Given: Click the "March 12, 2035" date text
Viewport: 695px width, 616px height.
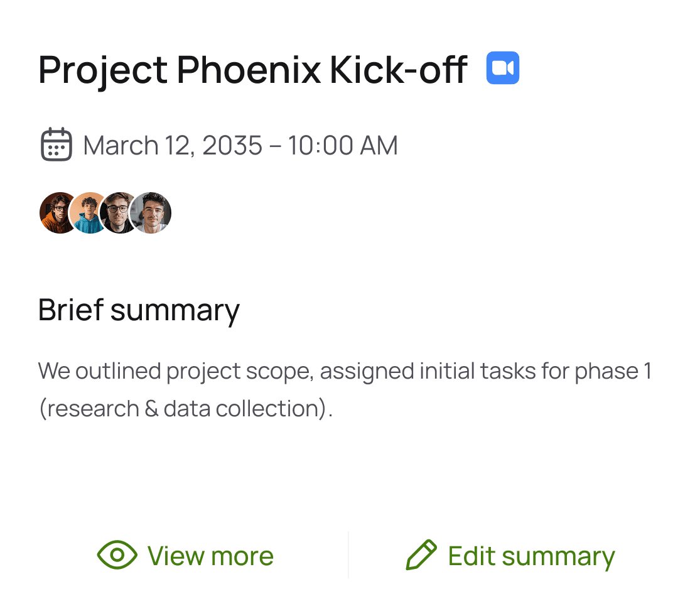Looking at the screenshot, I should point(173,146).
